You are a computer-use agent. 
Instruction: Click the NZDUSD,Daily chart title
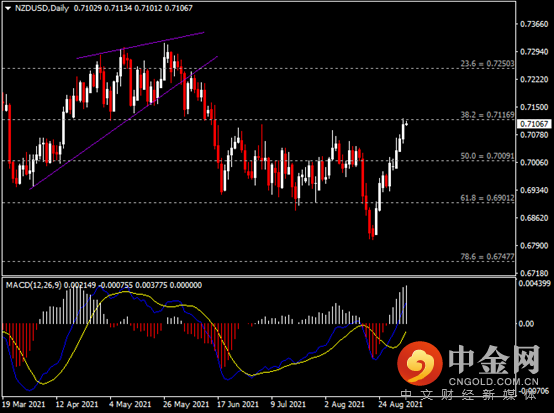pos(42,8)
